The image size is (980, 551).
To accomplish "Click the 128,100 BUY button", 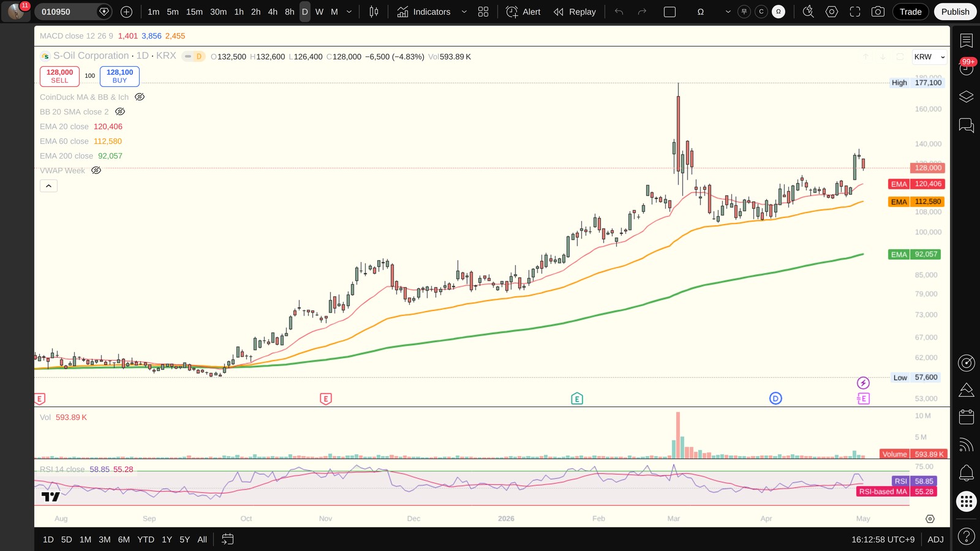I will pos(119,76).
